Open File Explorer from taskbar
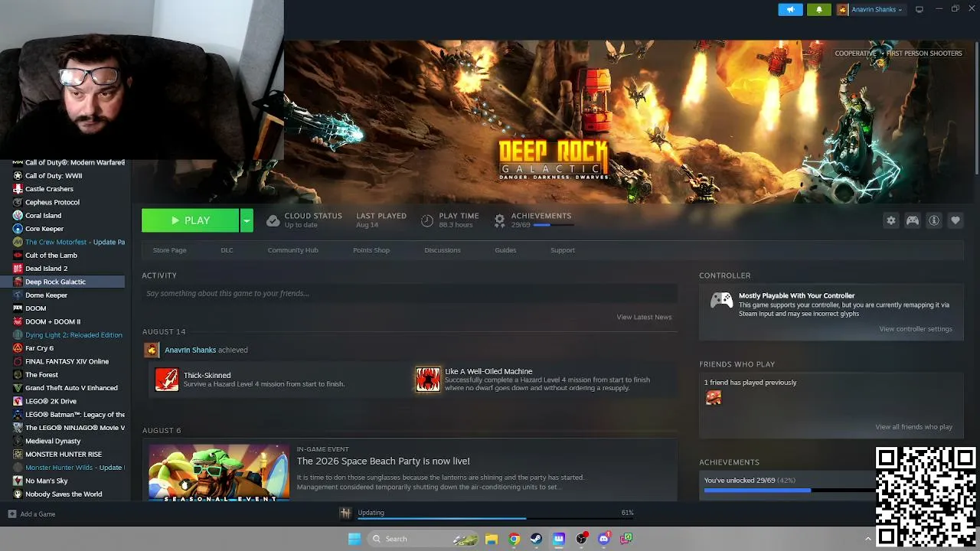The width and height of the screenshot is (980, 551). pos(492,539)
